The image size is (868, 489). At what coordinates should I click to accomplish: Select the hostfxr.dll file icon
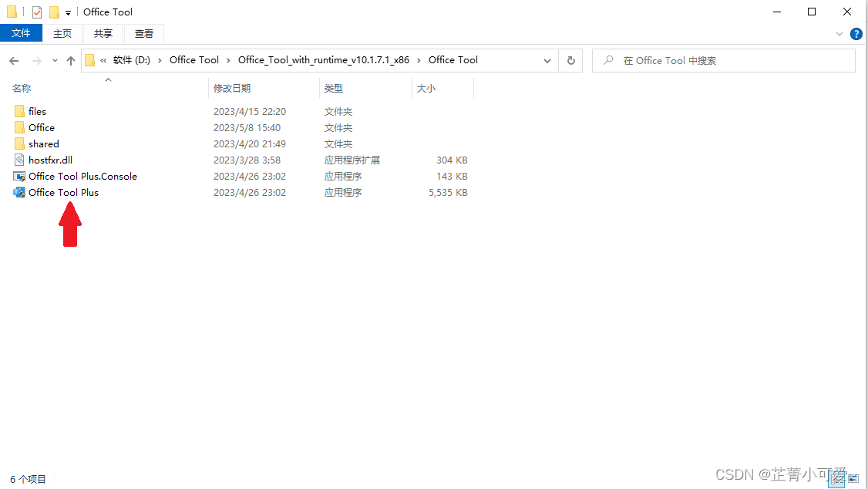pos(19,160)
